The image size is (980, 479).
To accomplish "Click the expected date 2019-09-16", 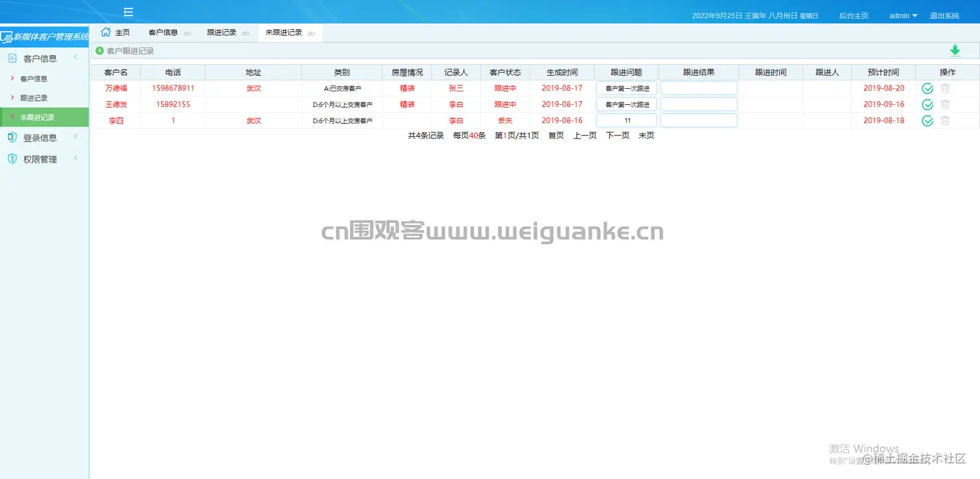I will pos(883,104).
